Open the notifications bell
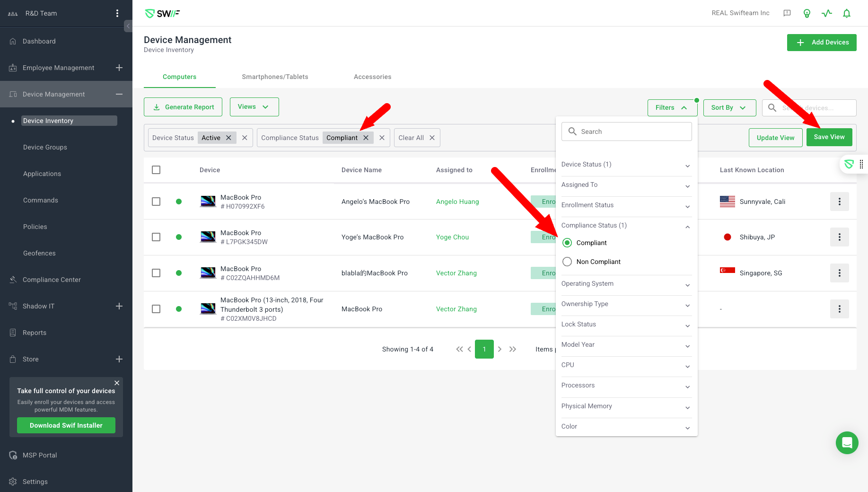The image size is (868, 492). pos(847,13)
